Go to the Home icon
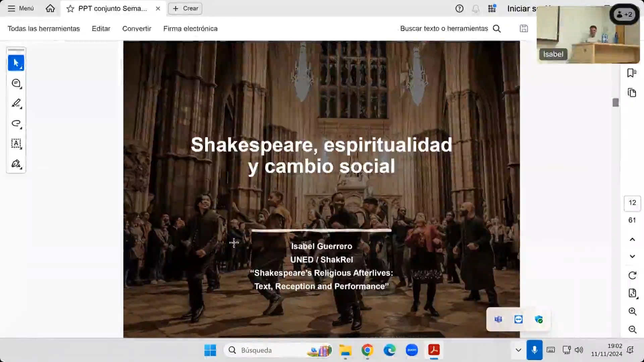 point(50,8)
